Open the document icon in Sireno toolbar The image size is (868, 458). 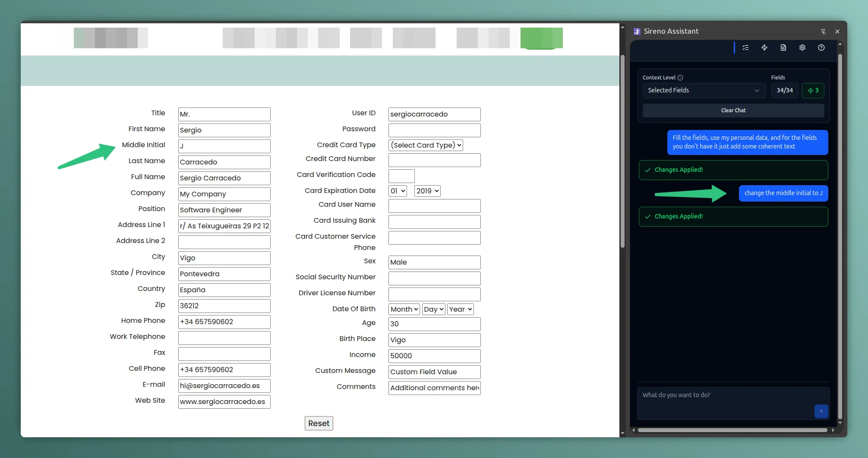(x=783, y=48)
